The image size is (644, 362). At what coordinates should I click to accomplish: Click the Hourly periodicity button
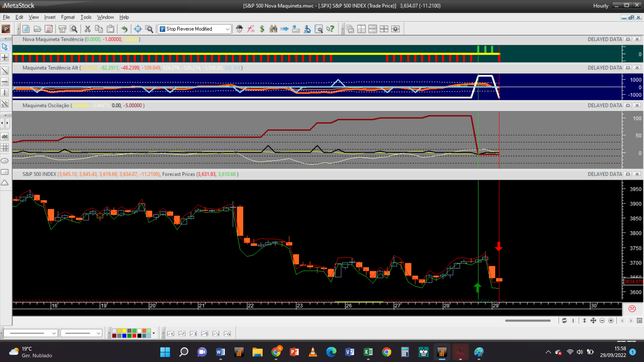click(x=600, y=6)
